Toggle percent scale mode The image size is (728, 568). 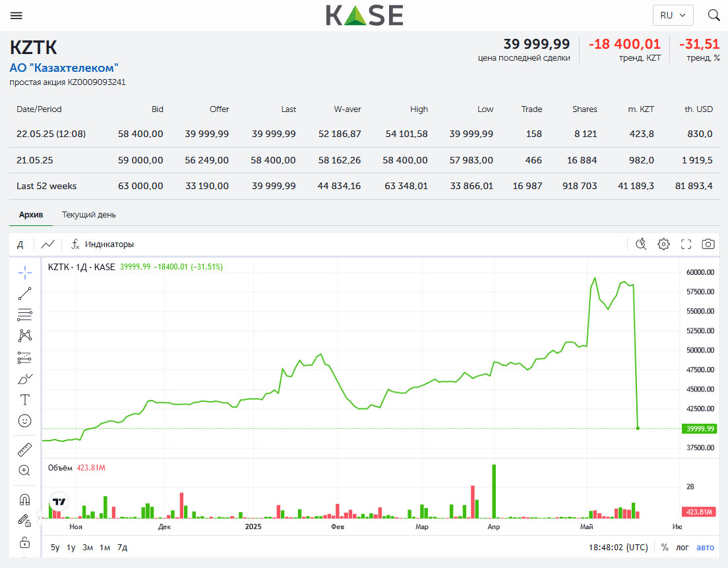(x=665, y=548)
